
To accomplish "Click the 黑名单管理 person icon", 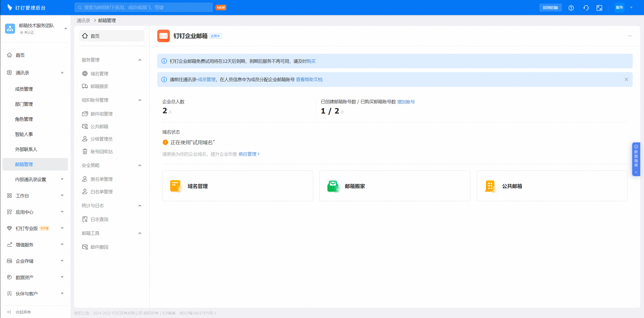I will 85,179.
